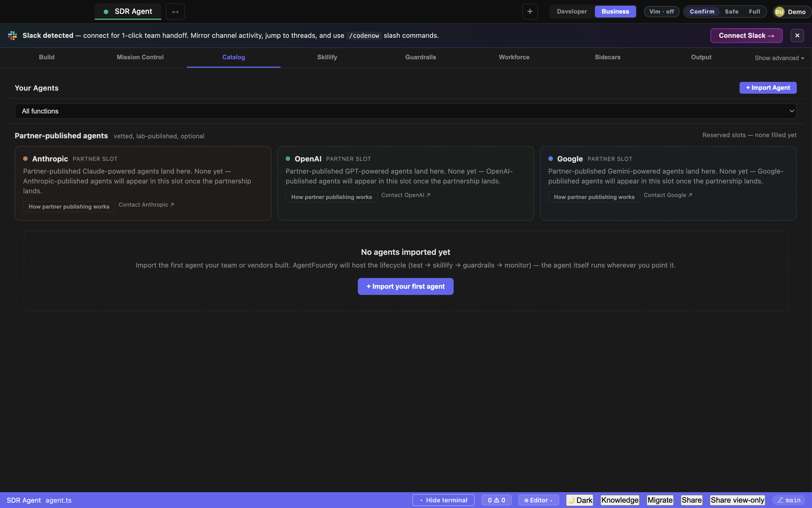Click the Your Agents heading
Screen dimensions: 812x508
click(37, 88)
